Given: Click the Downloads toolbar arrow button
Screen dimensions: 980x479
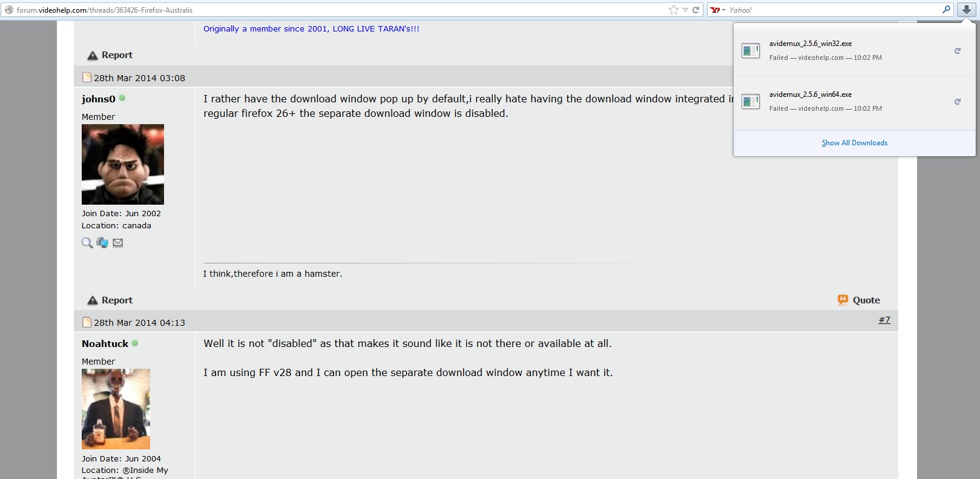Looking at the screenshot, I should (967, 10).
